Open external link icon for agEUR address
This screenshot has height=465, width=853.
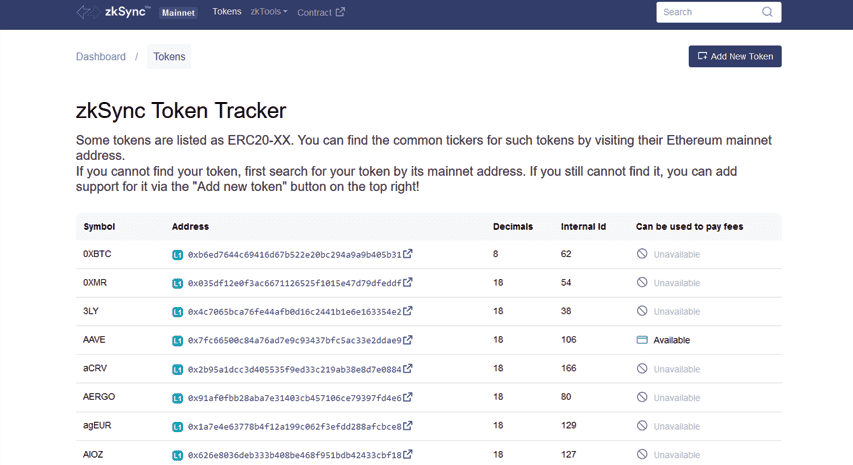pyautogui.click(x=407, y=425)
